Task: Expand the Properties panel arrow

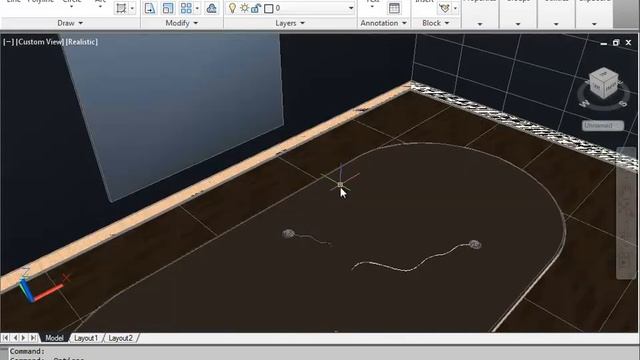Action: coord(480,24)
